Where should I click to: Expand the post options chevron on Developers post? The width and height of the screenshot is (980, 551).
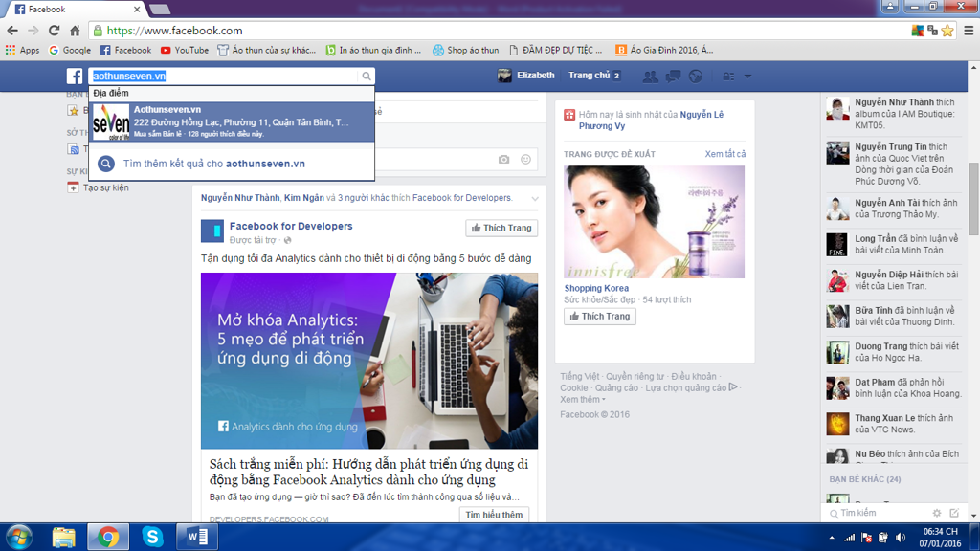pyautogui.click(x=535, y=199)
